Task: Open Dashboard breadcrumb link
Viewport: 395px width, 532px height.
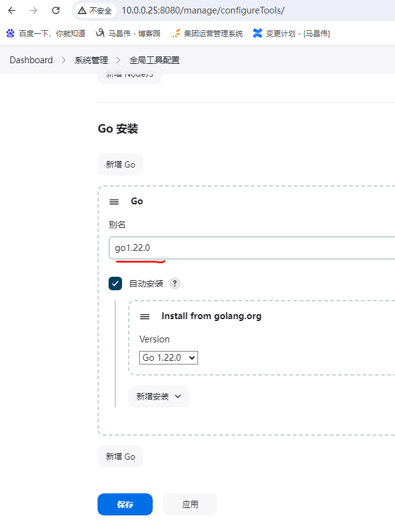Action: click(x=31, y=60)
